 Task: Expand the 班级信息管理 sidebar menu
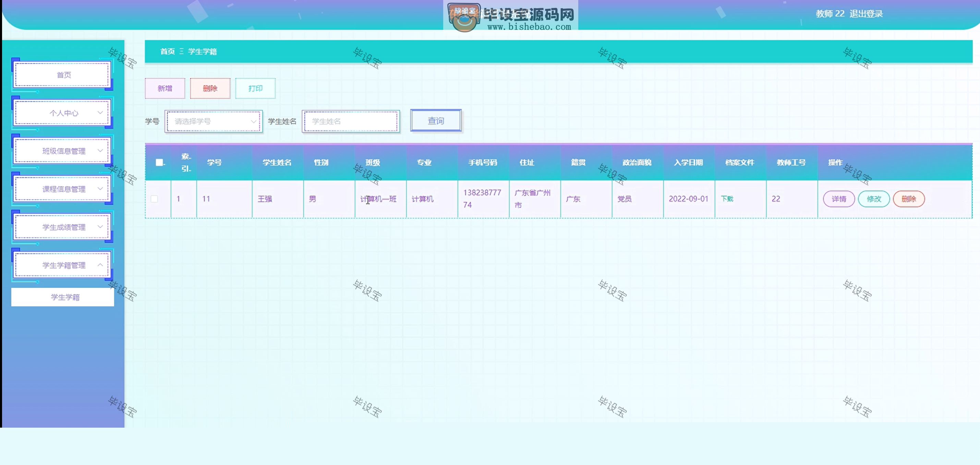pyautogui.click(x=62, y=150)
